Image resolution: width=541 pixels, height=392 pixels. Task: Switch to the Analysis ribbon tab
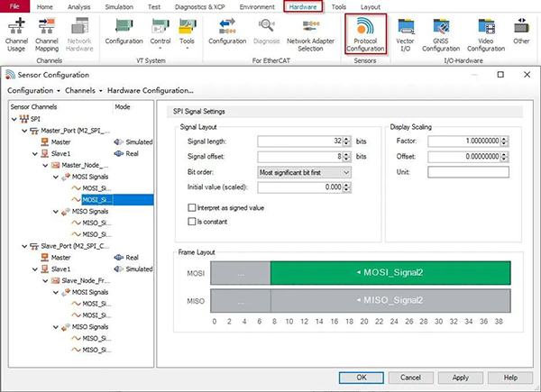(79, 7)
